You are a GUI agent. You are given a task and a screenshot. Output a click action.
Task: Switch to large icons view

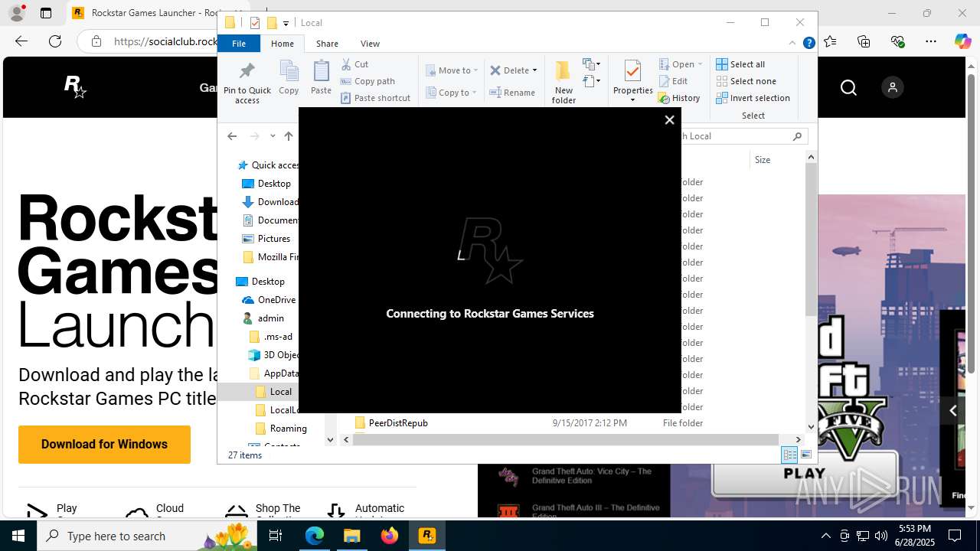coord(805,455)
